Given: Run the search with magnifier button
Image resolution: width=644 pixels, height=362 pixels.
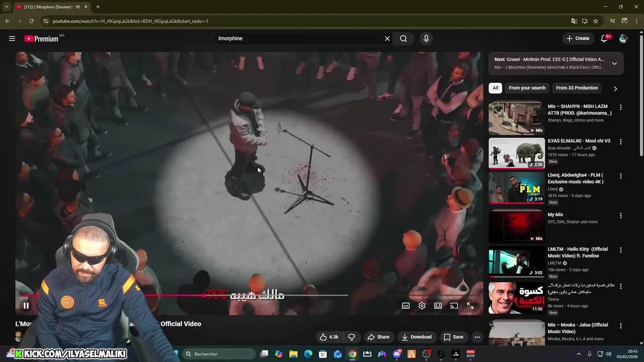Looking at the screenshot, I should [404, 38].
